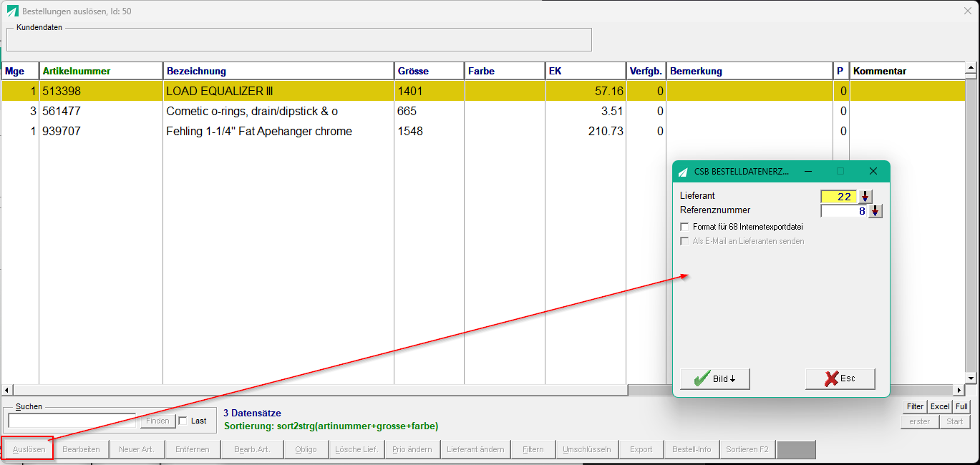Viewport: 980px width, 465px height.
Task: Select the Cometic o-rings row
Action: click(483, 111)
